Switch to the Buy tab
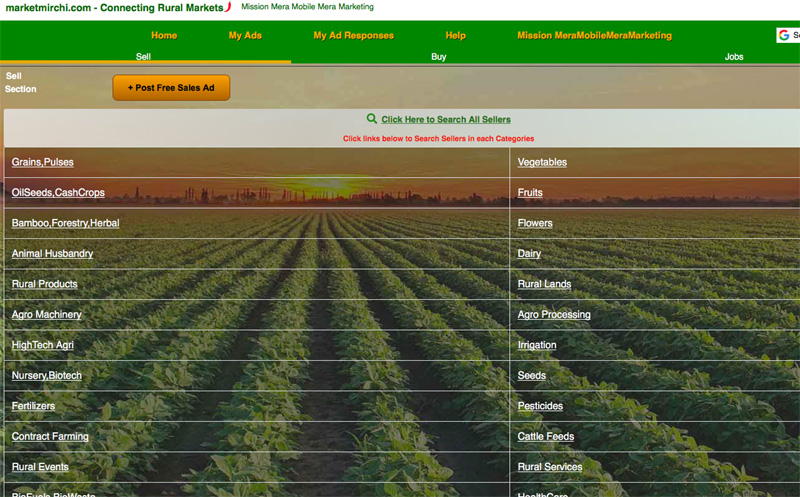Image resolution: width=800 pixels, height=497 pixels. [439, 57]
